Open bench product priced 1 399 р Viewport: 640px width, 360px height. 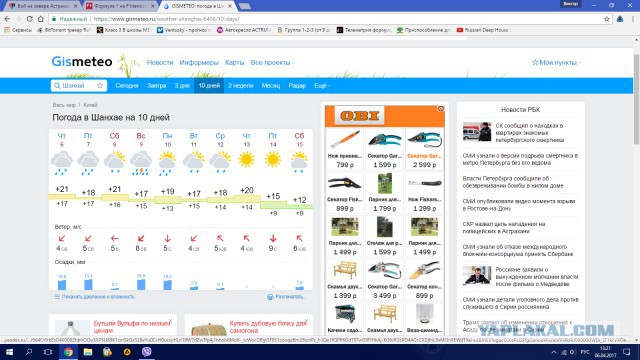tap(345, 280)
